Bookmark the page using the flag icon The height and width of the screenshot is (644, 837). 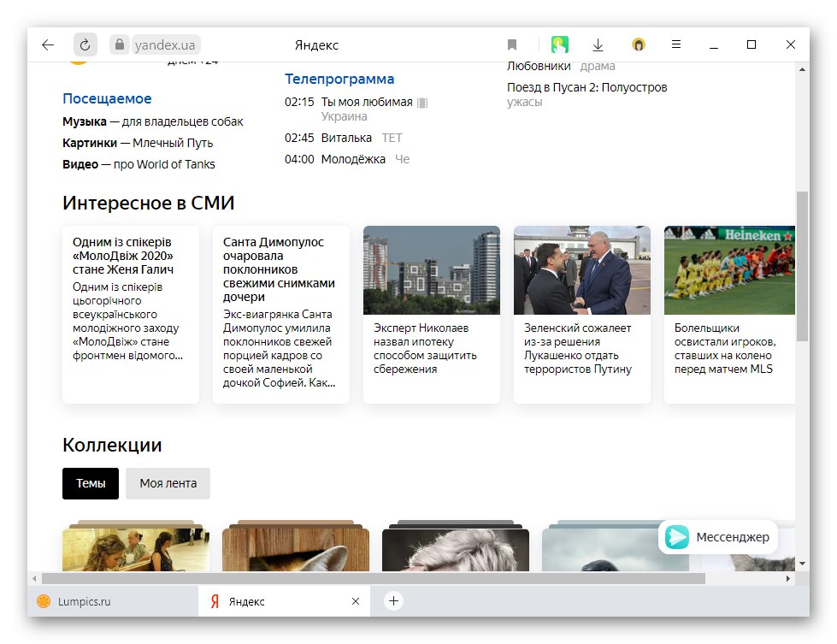click(512, 44)
